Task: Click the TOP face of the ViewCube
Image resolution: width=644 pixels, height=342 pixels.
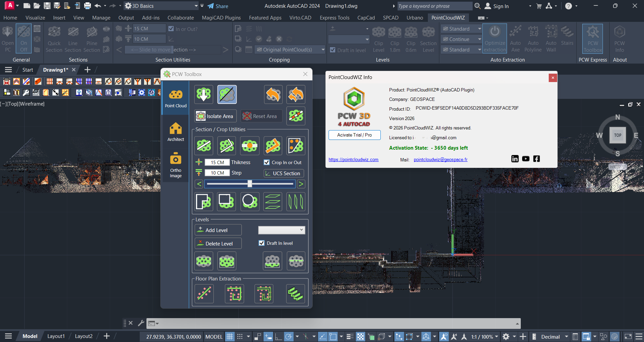Action: [x=617, y=135]
